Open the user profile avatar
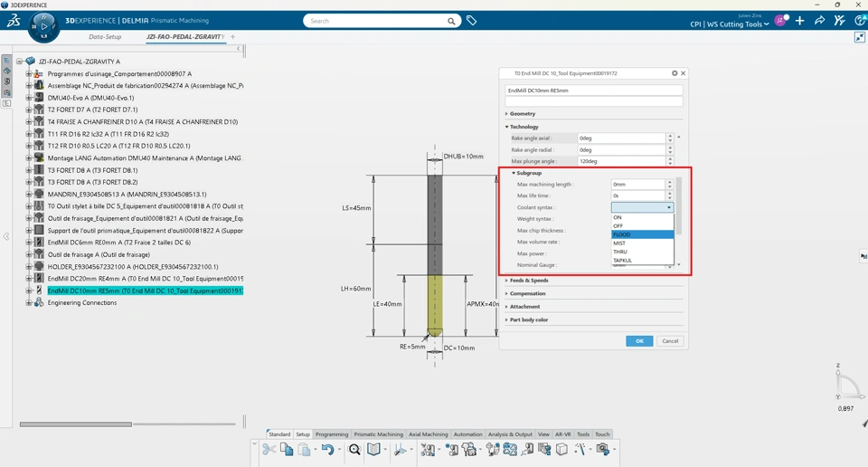 click(780, 21)
